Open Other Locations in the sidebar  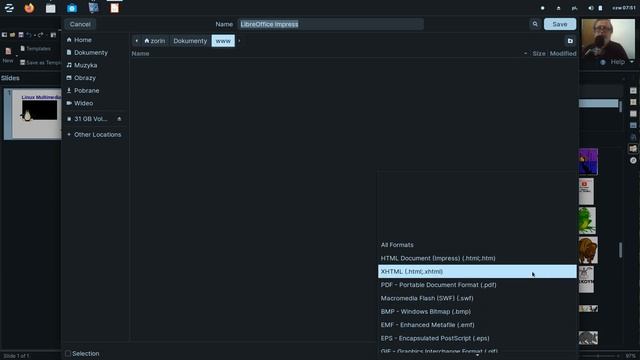coord(95,135)
